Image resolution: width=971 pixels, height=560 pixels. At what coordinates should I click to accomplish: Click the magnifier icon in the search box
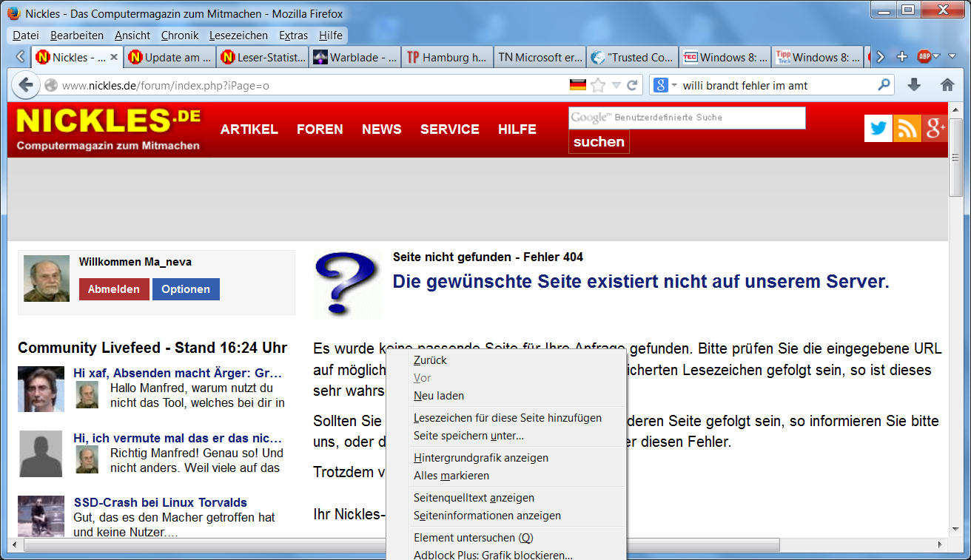click(884, 85)
